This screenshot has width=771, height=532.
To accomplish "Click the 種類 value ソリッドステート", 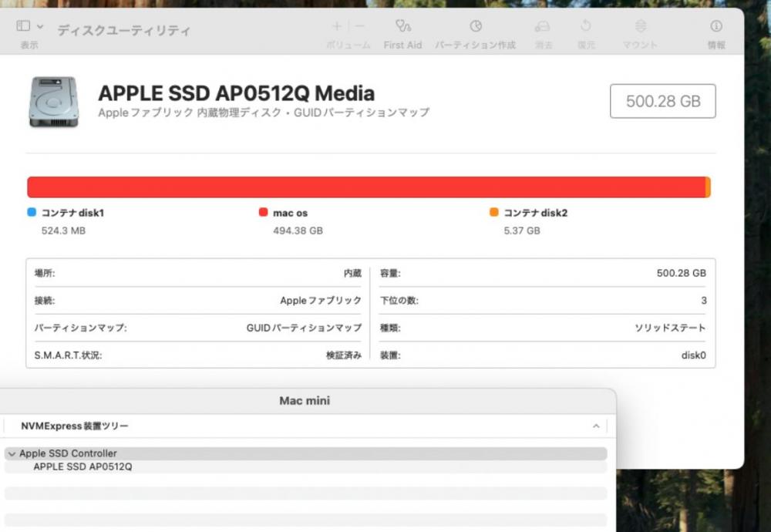I will point(670,328).
